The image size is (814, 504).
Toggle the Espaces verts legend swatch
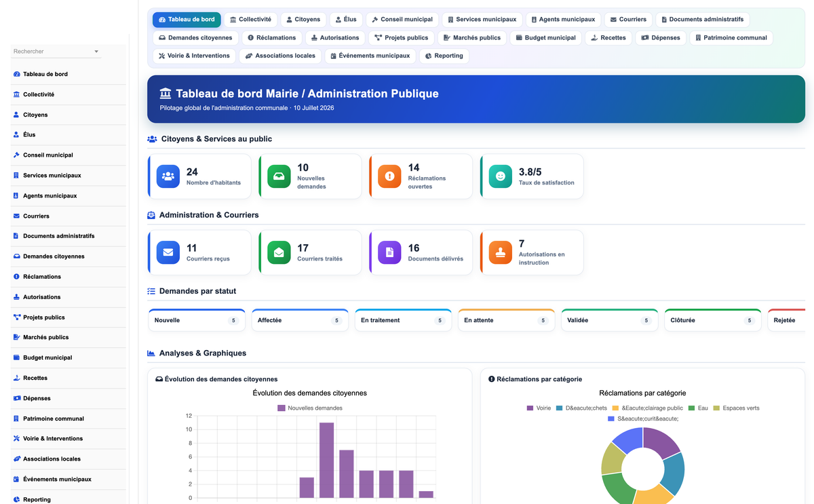(x=716, y=408)
